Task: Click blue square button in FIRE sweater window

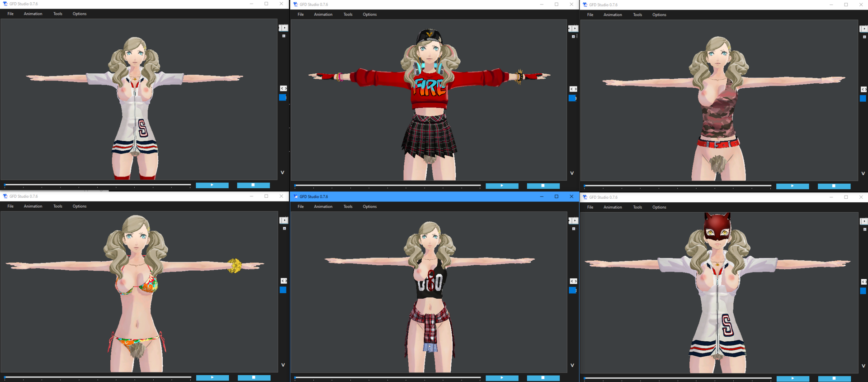Action: click(572, 98)
